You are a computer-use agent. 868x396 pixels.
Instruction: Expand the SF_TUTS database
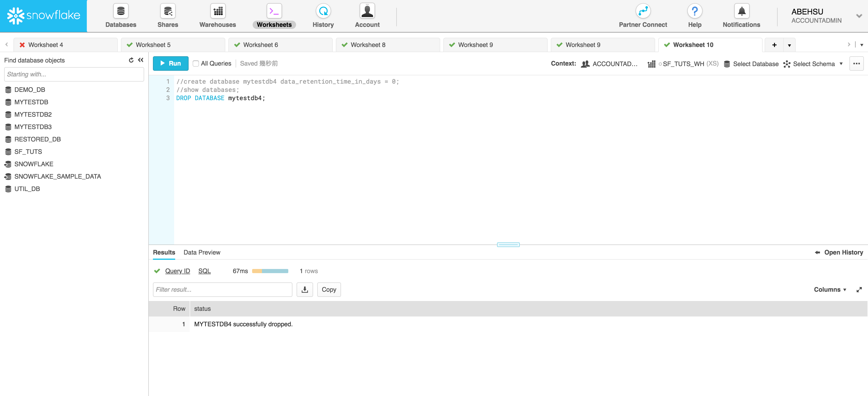[x=28, y=152]
